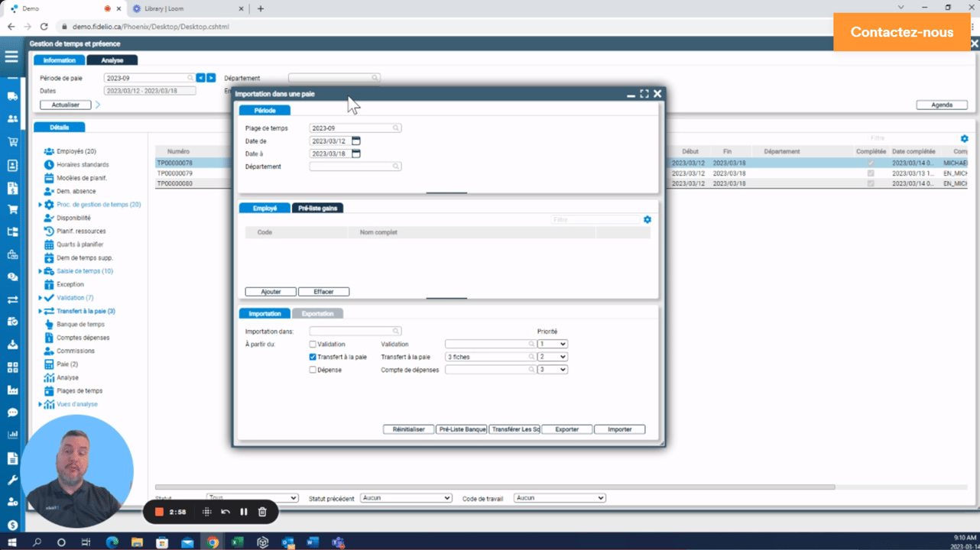This screenshot has height=550, width=980.
Task: Enable the Dépense checkbox
Action: 313,370
